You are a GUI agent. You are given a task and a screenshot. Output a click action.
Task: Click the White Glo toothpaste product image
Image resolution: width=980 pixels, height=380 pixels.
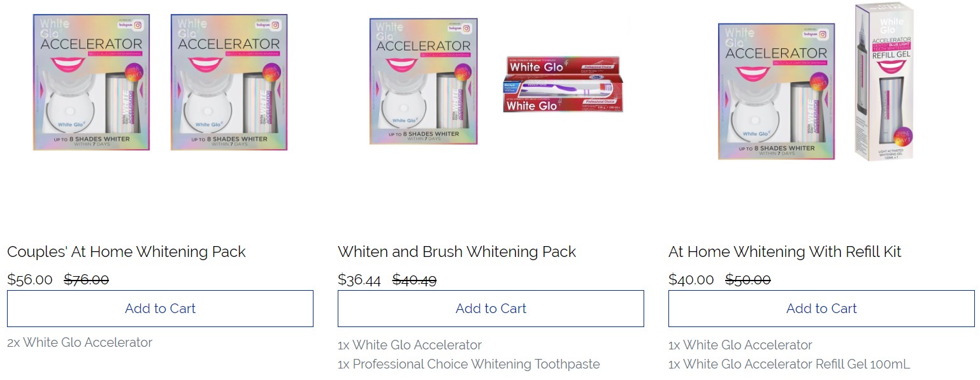pos(563,84)
